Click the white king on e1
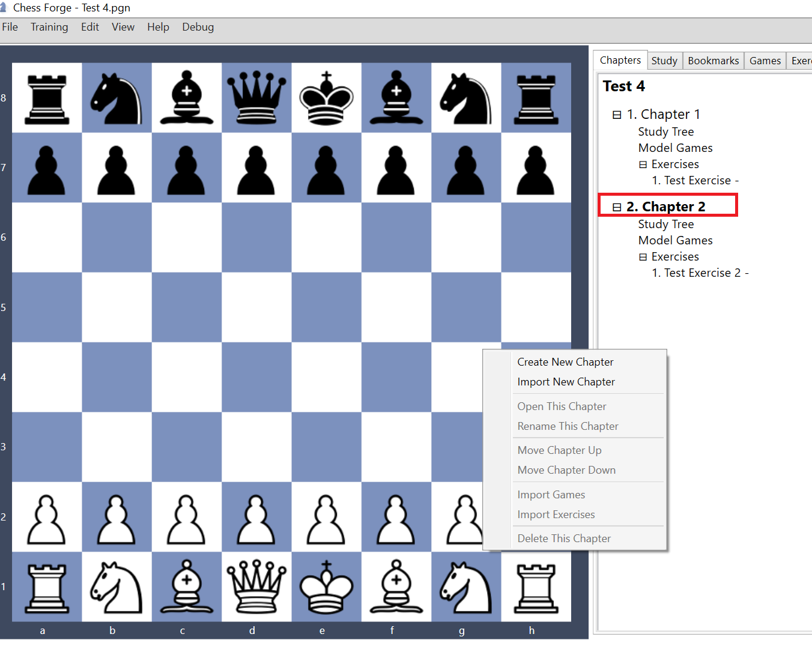812x646 pixels. [326, 587]
